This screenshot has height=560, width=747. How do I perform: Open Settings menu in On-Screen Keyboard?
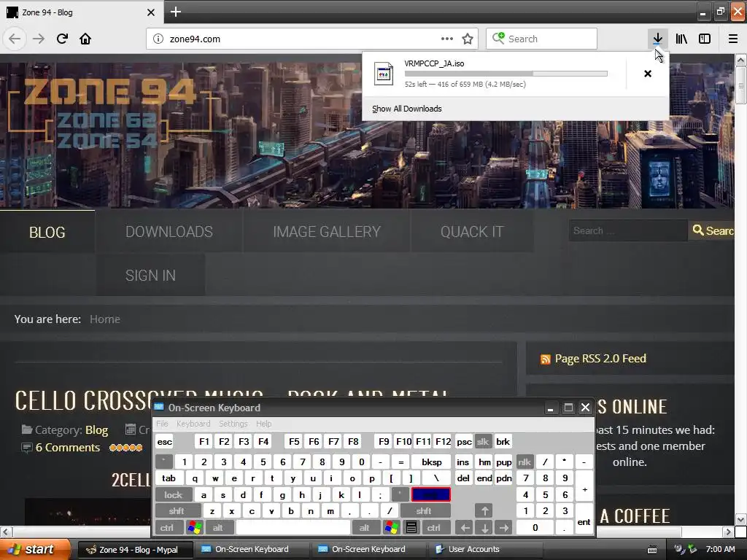coord(233,424)
